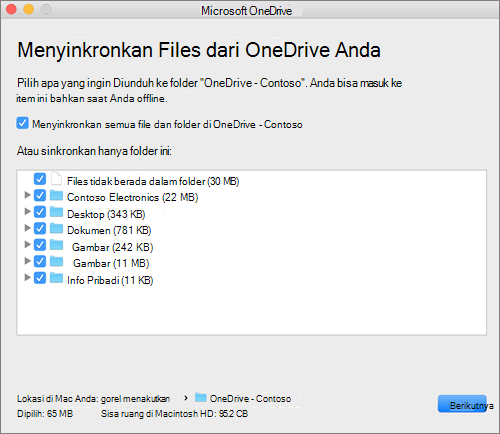The image size is (500, 434).
Task: Expand the Gambar (11 MB) folder triangle
Action: 28,261
